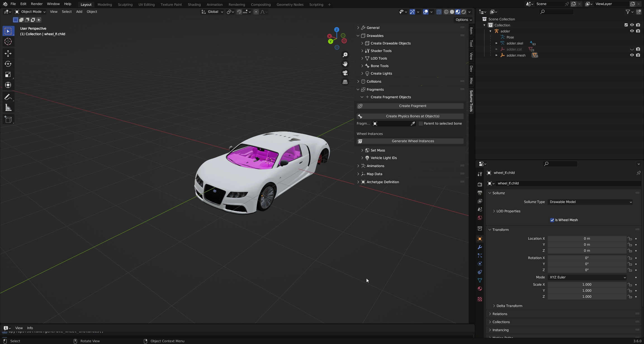Select the Cursor tool in the toolbar
Viewport: 644px width, 344px height.
(x=8, y=42)
